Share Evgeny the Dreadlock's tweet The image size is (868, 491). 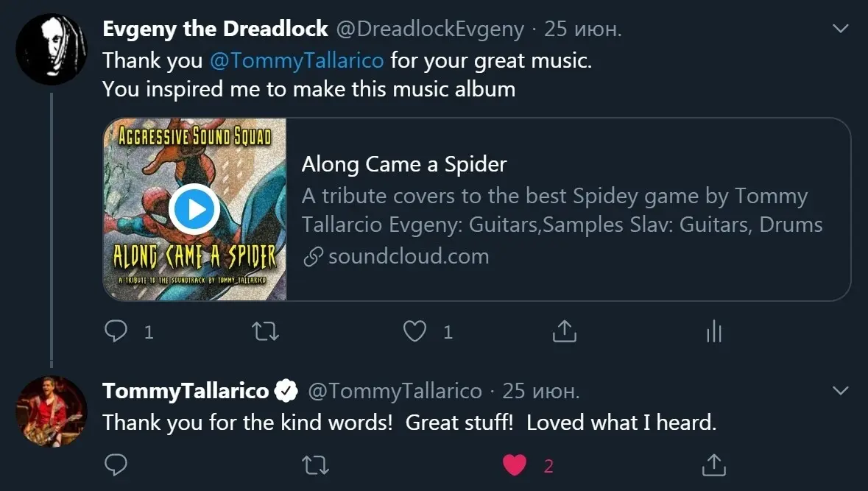(x=564, y=332)
